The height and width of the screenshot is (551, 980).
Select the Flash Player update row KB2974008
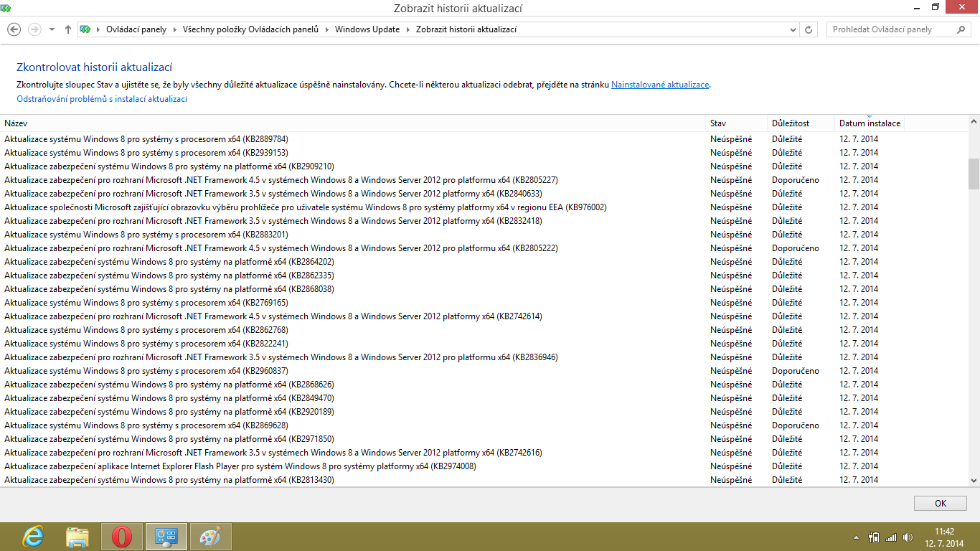pyautogui.click(x=484, y=466)
